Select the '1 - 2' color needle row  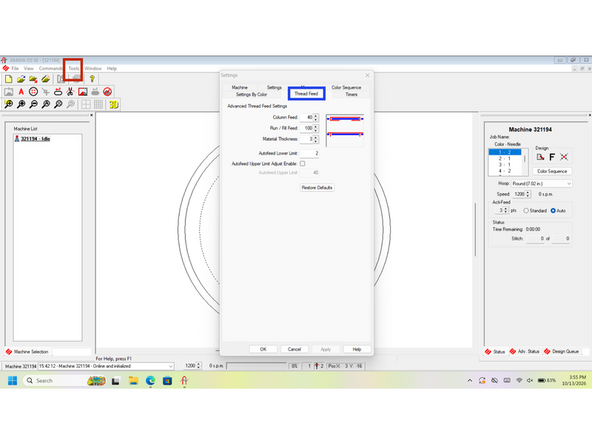[505, 152]
